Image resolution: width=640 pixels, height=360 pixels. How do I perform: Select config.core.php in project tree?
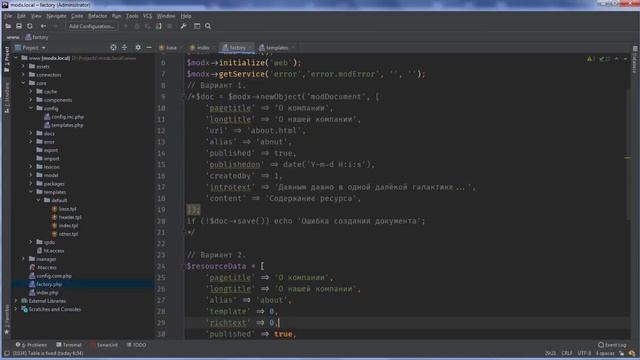point(50,276)
